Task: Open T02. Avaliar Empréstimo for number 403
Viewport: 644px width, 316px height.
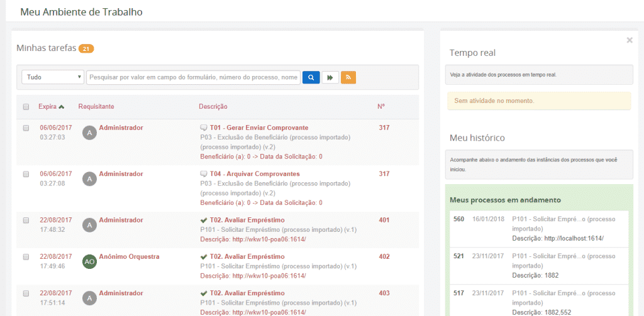Action: [x=247, y=293]
